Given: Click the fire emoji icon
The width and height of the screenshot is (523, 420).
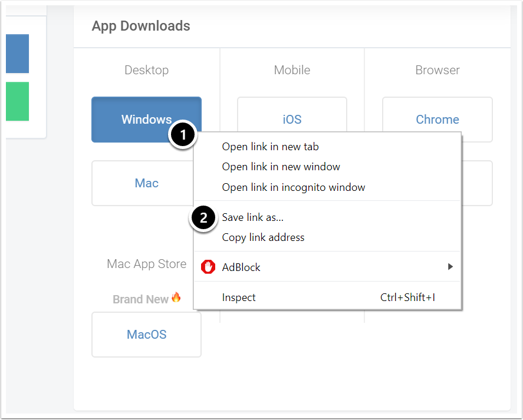Looking at the screenshot, I should point(176,297).
